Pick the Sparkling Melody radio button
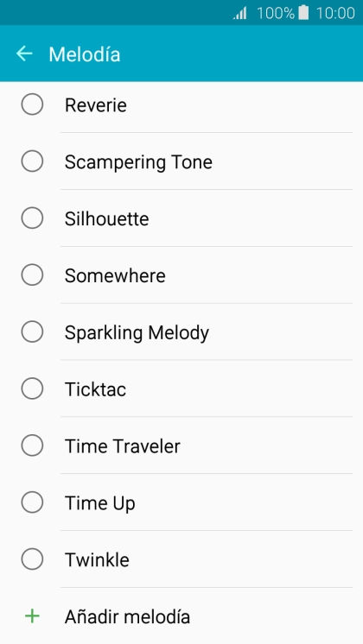Image resolution: width=363 pixels, height=644 pixels. pos(32,331)
